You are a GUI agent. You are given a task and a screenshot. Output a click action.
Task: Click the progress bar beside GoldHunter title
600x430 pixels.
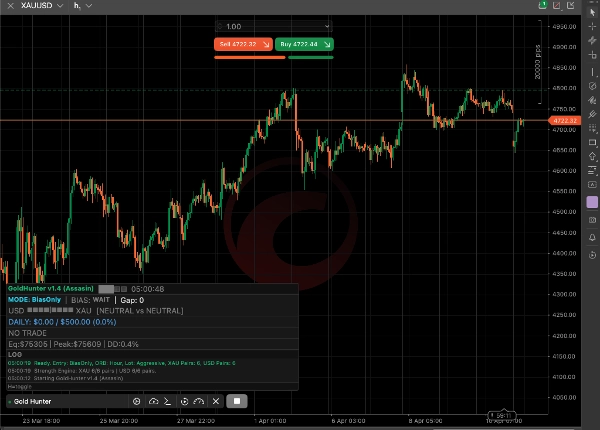tap(112, 289)
